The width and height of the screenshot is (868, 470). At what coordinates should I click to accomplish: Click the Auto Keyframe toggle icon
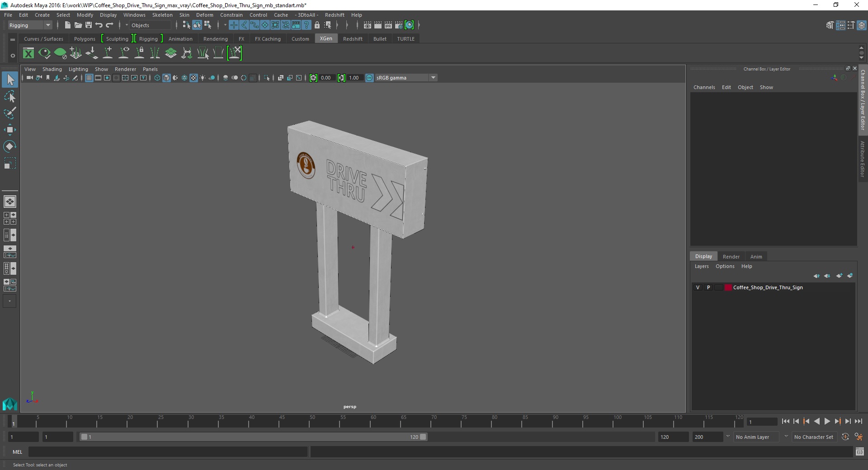(x=845, y=437)
